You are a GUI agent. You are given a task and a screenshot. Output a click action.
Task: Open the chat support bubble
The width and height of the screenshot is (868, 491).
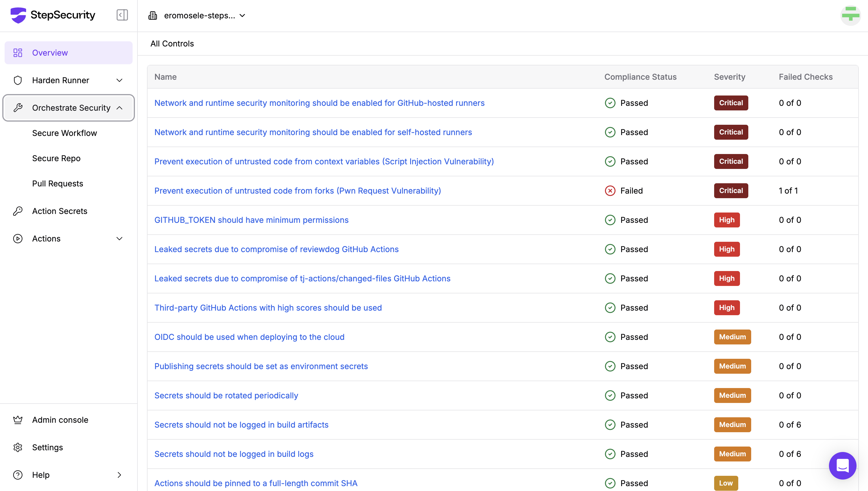coord(842,466)
